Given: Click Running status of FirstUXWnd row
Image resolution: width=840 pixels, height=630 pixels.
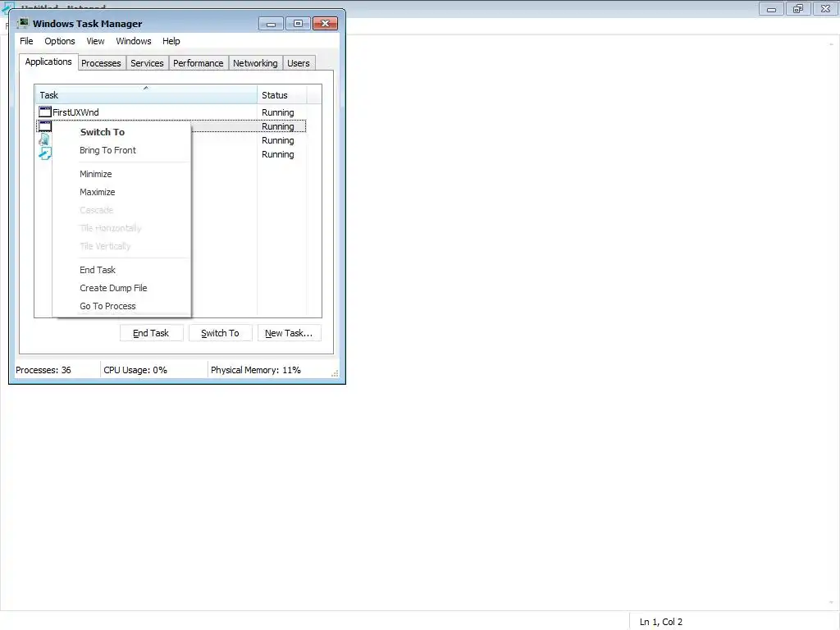Looking at the screenshot, I should [277, 112].
